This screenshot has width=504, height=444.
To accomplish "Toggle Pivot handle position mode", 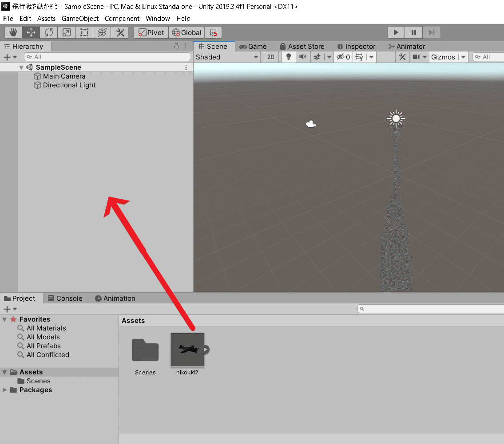I will point(151,32).
